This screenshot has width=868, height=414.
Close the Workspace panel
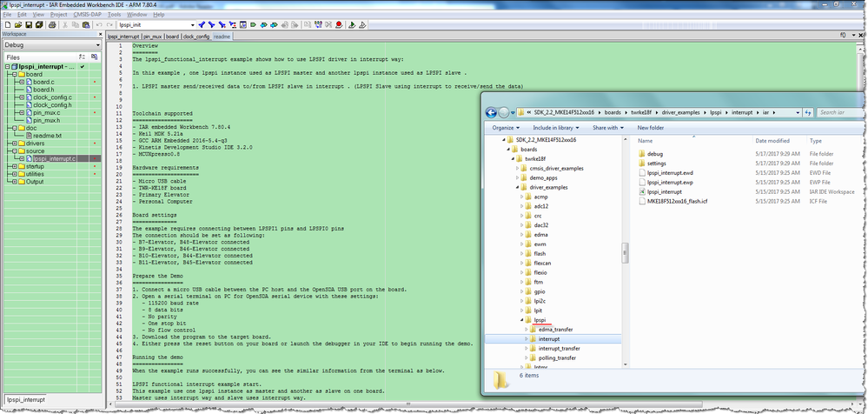[x=98, y=35]
